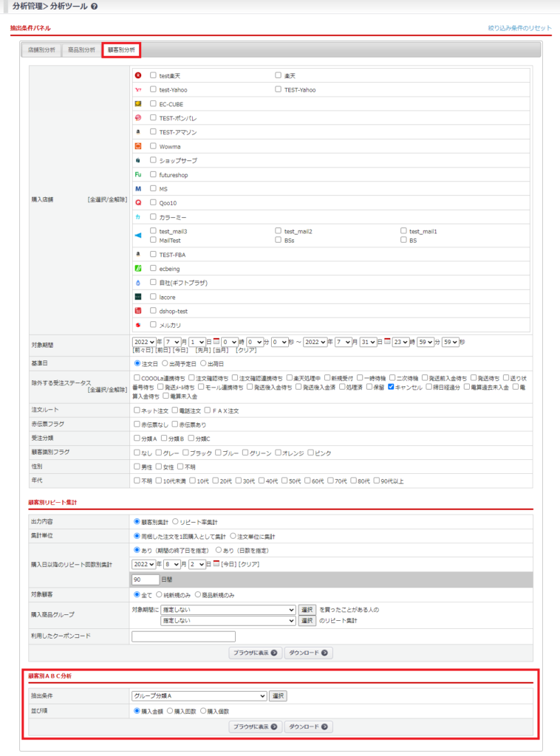Click the 利用したクーポンコード input field
The width and height of the screenshot is (560, 756).
pos(183,636)
